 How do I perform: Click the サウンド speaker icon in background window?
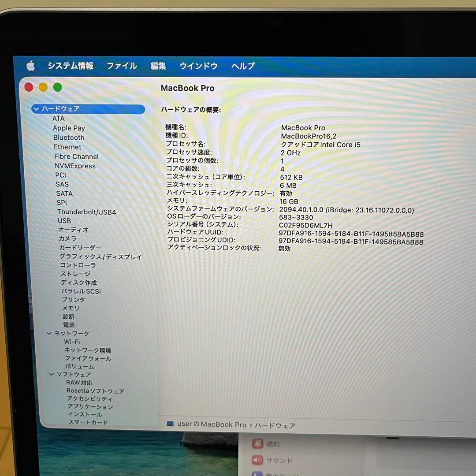257,460
